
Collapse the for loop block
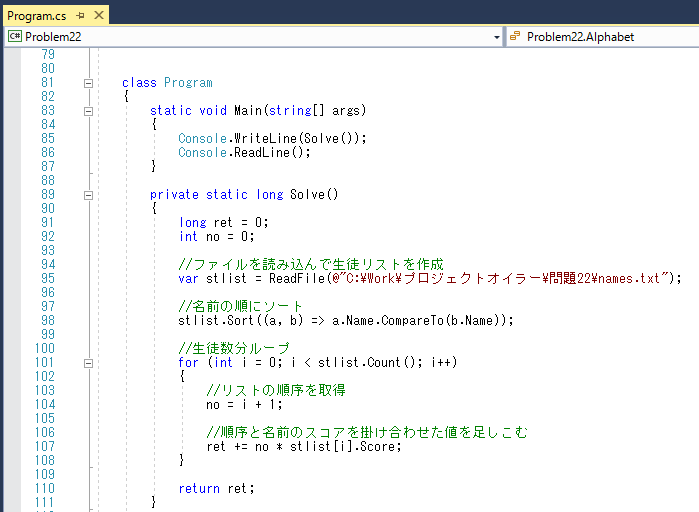coord(88,364)
